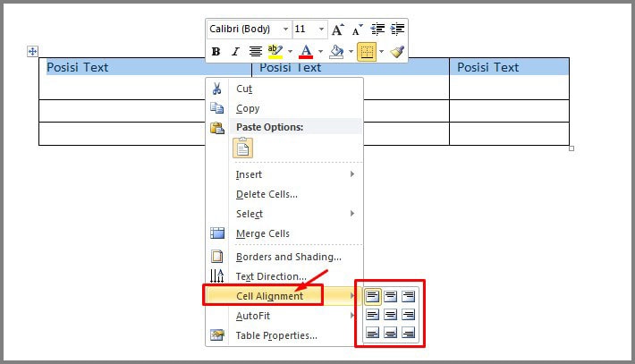This screenshot has height=364, width=635.
Task: Apply red font color button
Action: tap(306, 52)
